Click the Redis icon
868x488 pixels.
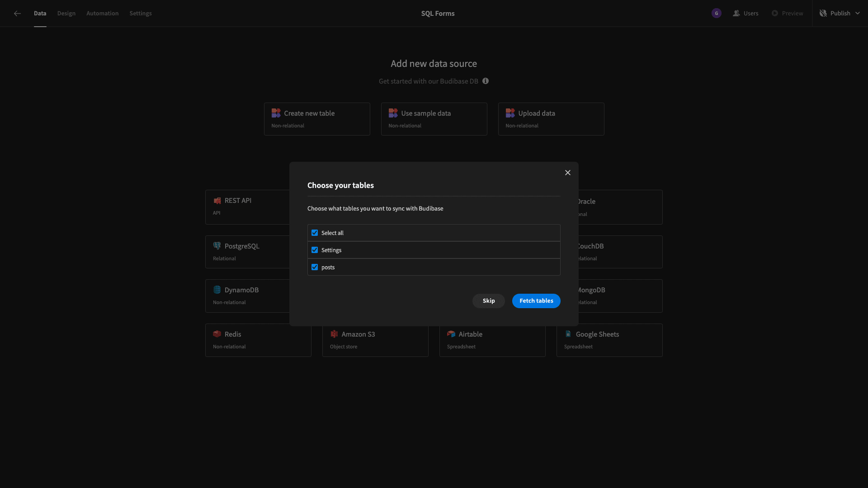pyautogui.click(x=217, y=334)
